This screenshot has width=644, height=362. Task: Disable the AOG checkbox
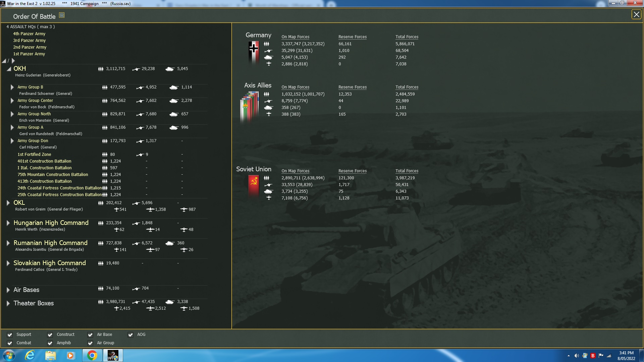coord(130,335)
